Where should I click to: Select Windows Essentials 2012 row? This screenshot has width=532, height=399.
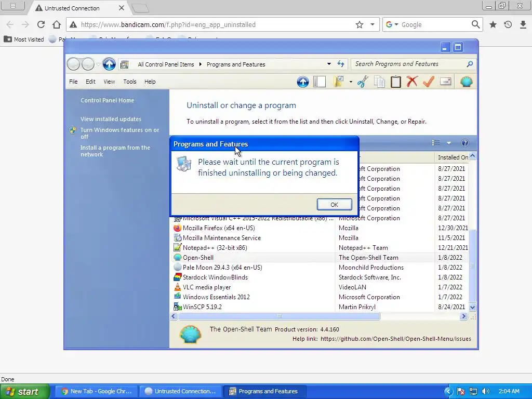(321, 297)
